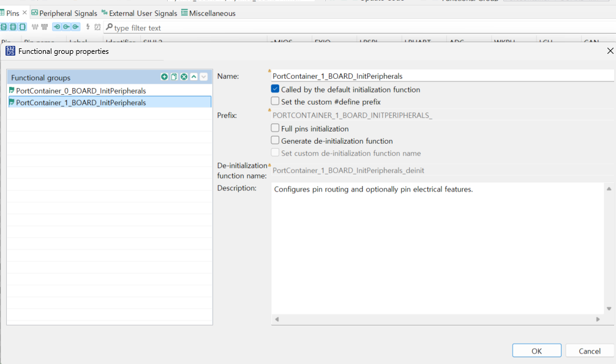Enable Generate de-initialization function
This screenshot has width=616, height=364.
coord(275,140)
